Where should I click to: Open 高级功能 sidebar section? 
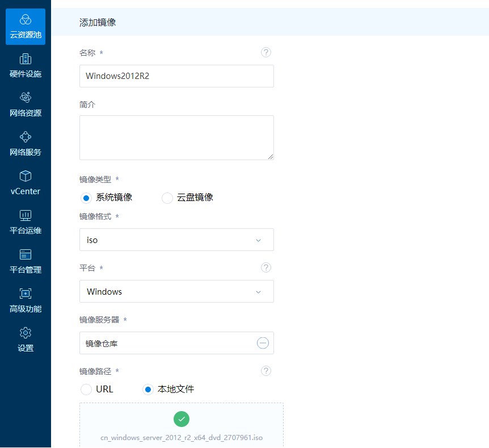[26, 301]
